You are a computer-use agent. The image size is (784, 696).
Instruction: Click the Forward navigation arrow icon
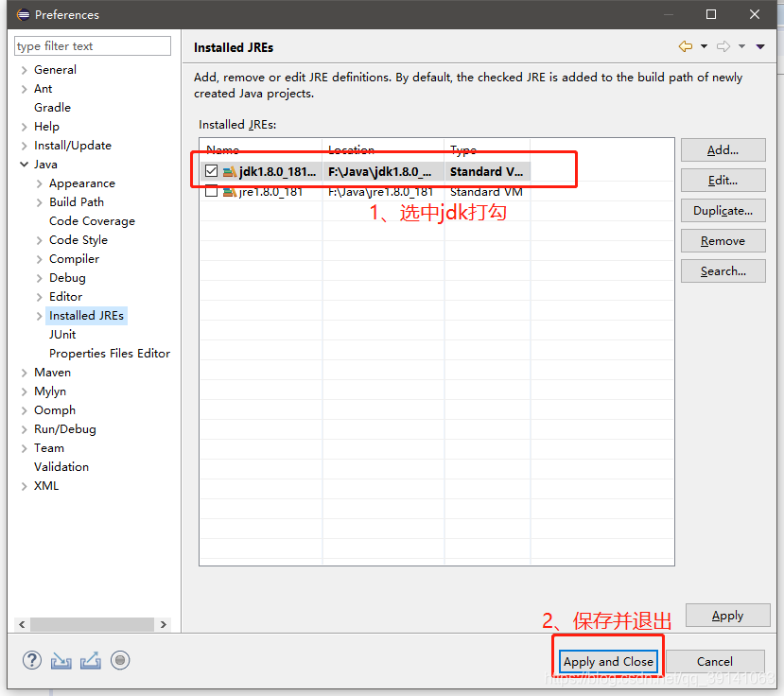pyautogui.click(x=723, y=46)
